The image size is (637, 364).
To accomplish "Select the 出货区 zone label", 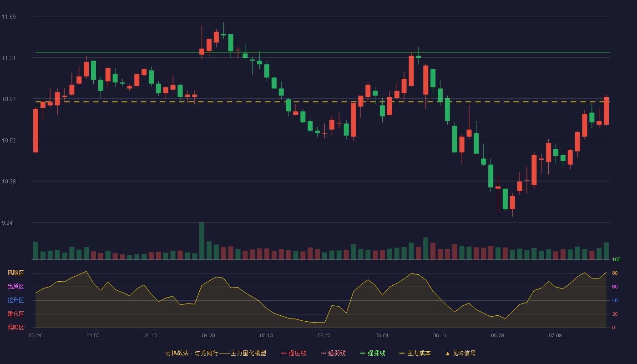I will [15, 287].
